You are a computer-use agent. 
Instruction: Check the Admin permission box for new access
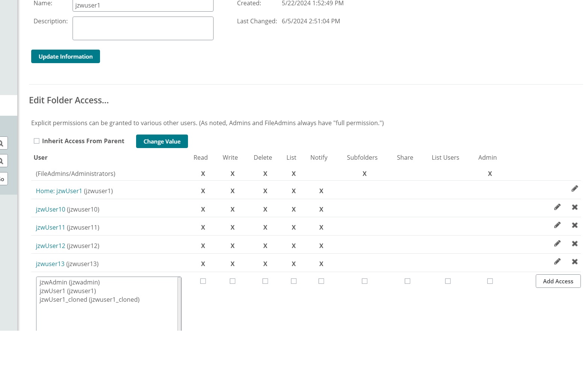(490, 281)
